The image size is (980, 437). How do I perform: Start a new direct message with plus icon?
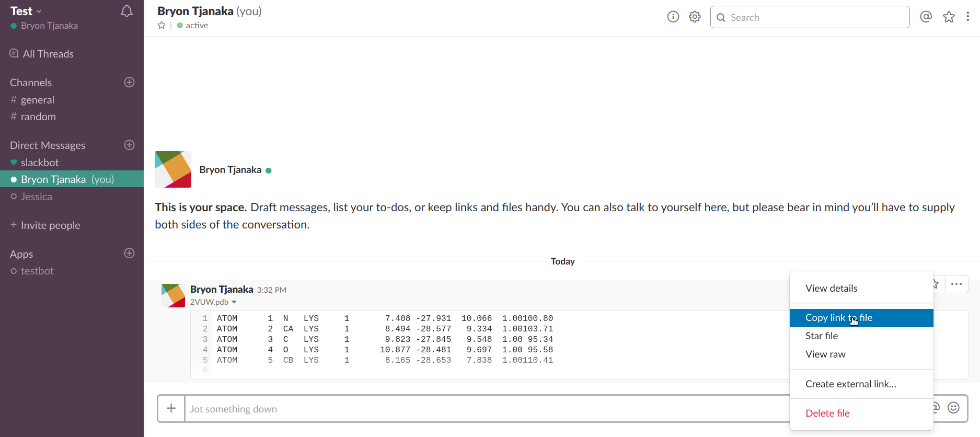[130, 145]
